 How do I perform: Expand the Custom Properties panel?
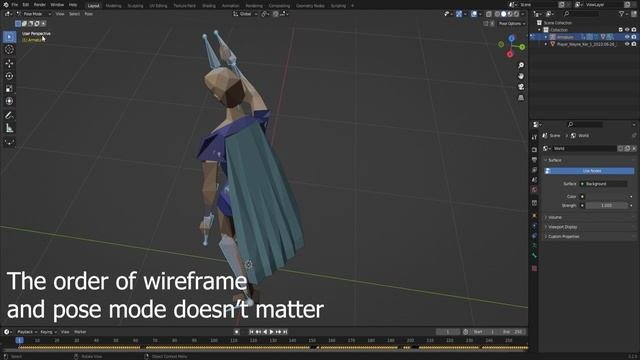click(x=563, y=236)
